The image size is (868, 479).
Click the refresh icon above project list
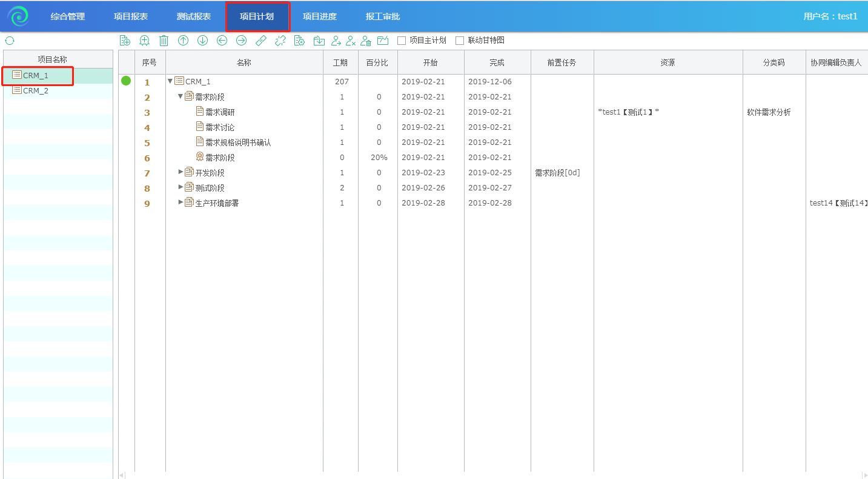[x=10, y=41]
